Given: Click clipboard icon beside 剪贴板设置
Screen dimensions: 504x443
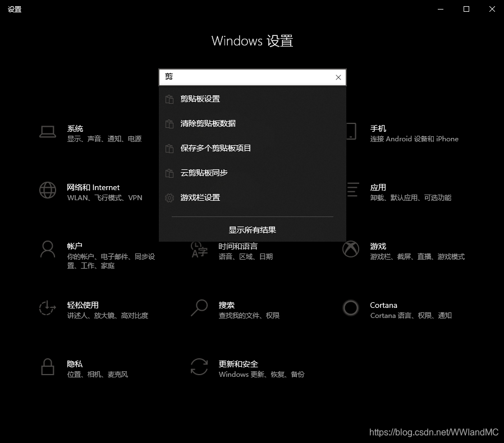Looking at the screenshot, I should click(x=169, y=99).
